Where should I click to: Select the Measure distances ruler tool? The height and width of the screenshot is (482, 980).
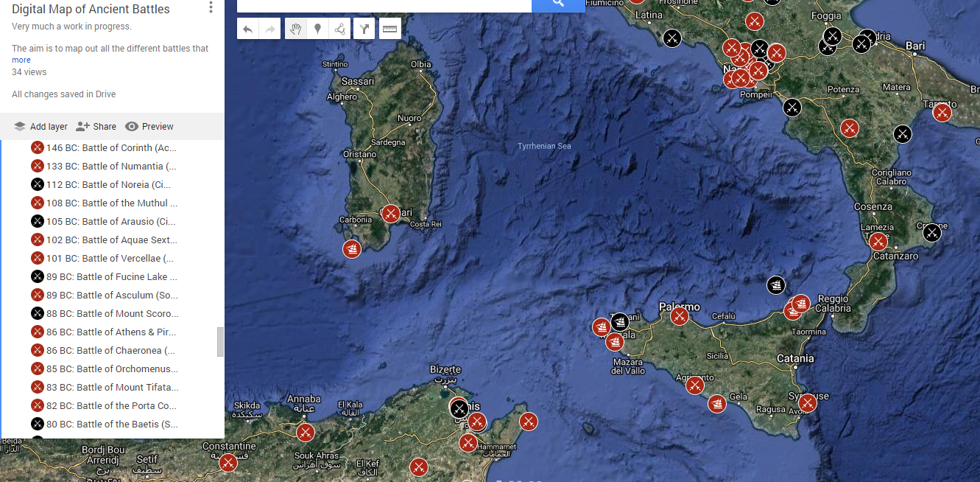coord(389,29)
